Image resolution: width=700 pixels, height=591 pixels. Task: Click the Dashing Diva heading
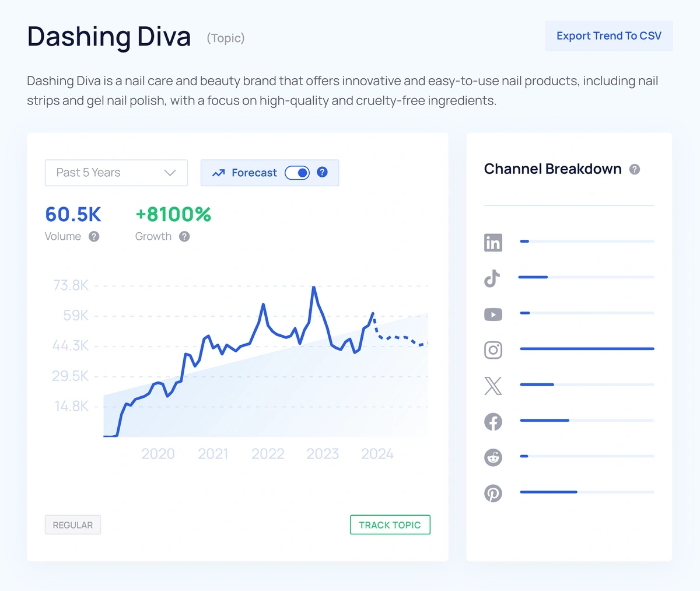[109, 36]
